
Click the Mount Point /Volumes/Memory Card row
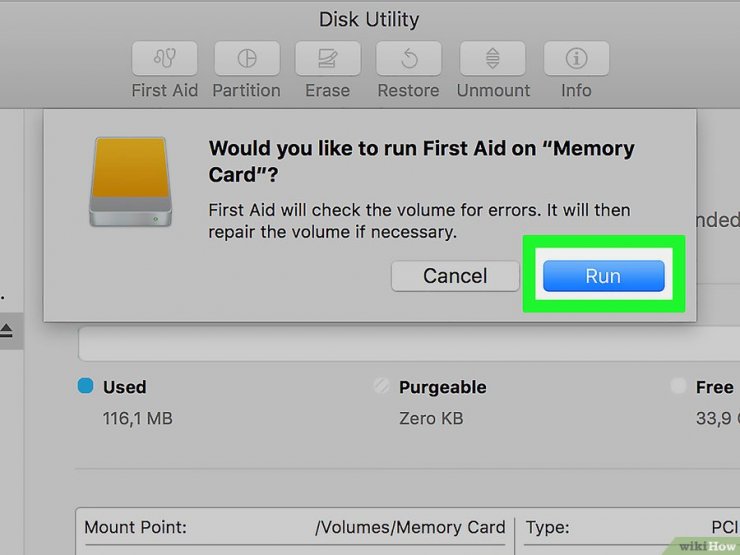coord(295,527)
